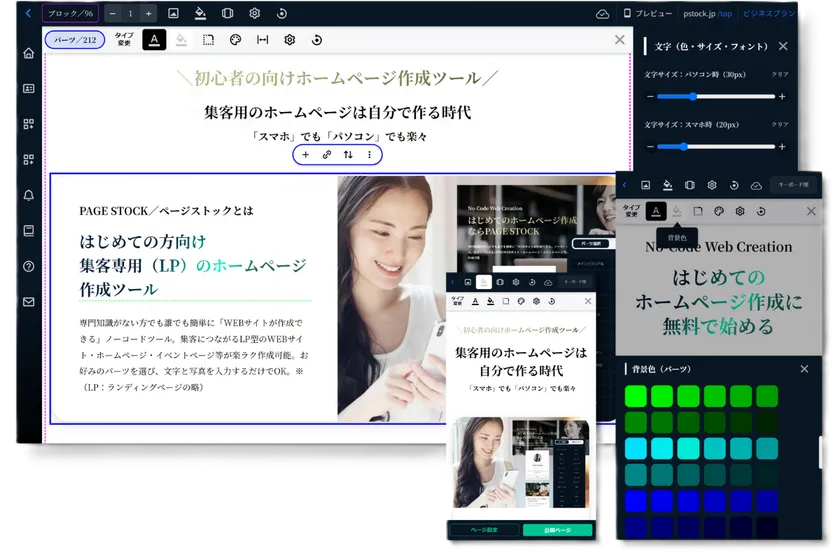This screenshot has width=840, height=560.
Task: Open the image icon in the main block toolbar
Action: (x=173, y=13)
